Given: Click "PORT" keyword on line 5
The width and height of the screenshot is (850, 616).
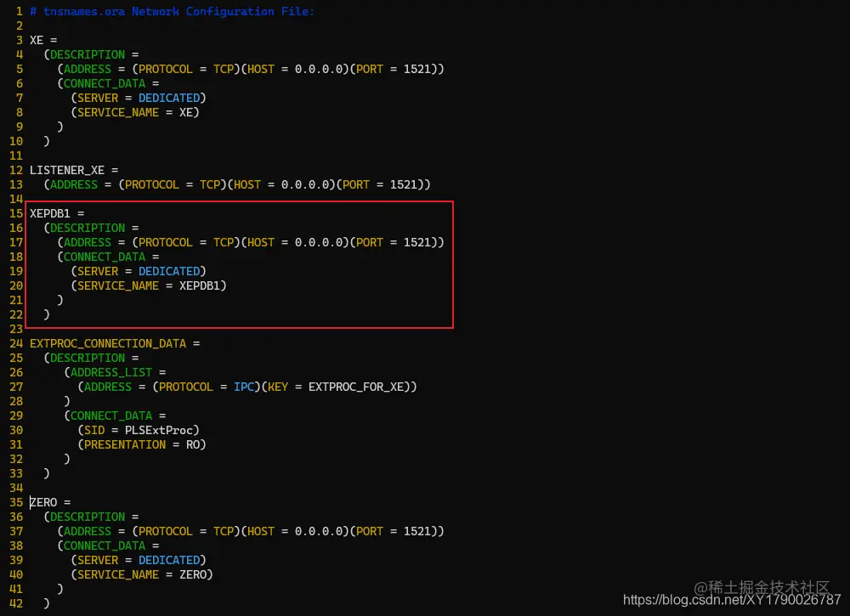Looking at the screenshot, I should (370, 70).
